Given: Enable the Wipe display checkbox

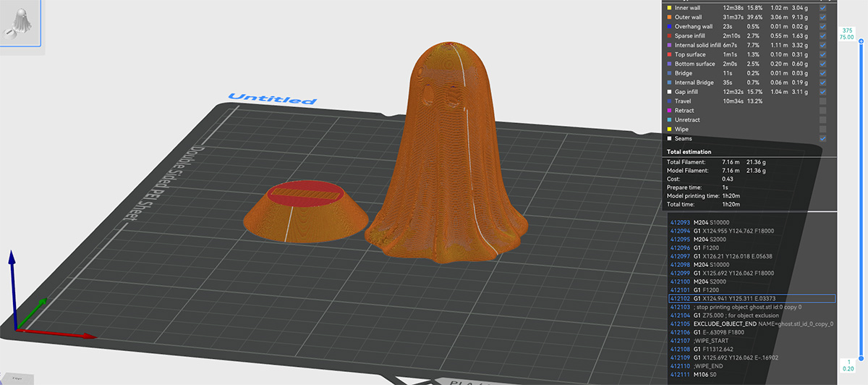Looking at the screenshot, I should [x=823, y=129].
